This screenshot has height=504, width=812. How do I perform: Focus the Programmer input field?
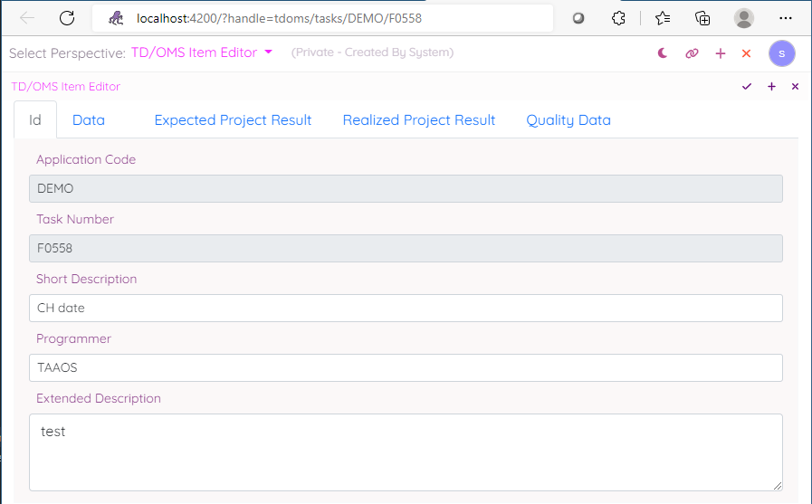[406, 367]
